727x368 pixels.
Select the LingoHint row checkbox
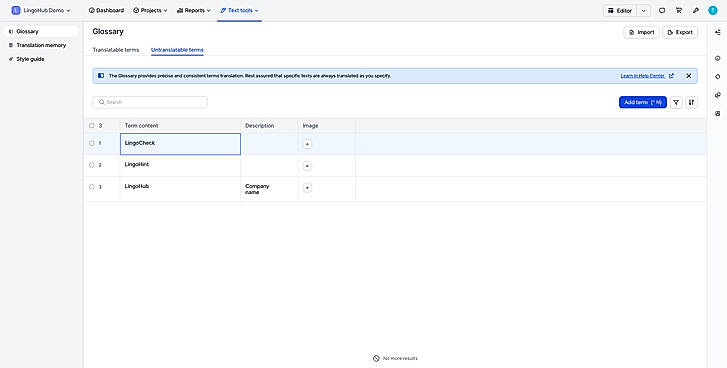coord(92,165)
